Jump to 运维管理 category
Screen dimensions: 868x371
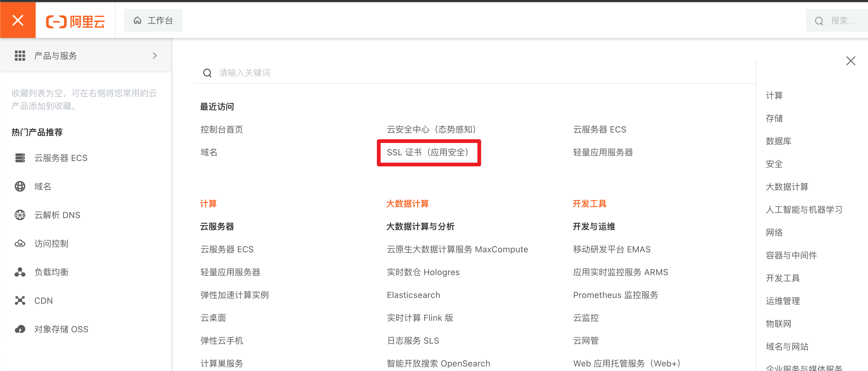coord(782,301)
